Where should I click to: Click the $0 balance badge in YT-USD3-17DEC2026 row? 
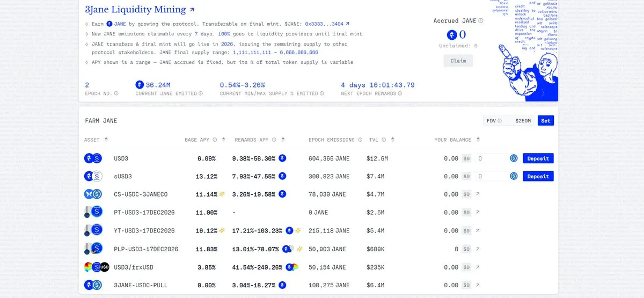[x=466, y=230]
